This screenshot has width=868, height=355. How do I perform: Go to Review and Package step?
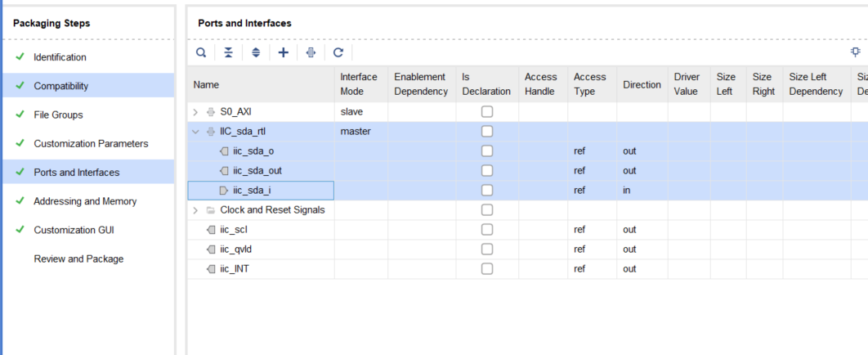(x=78, y=259)
